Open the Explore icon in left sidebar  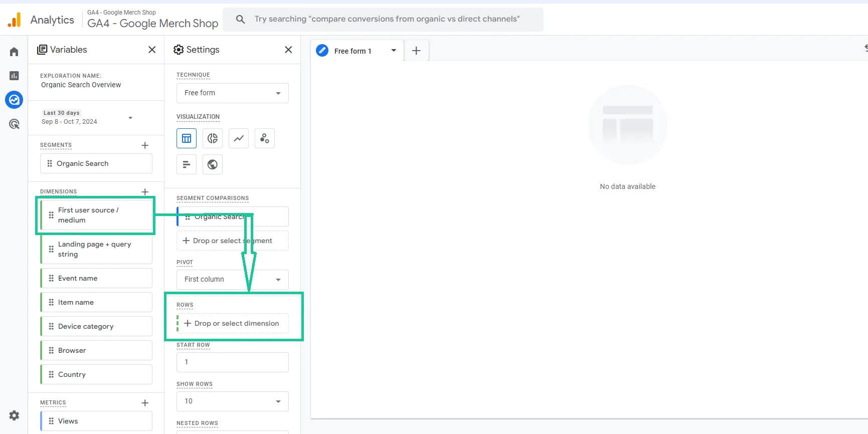[14, 100]
